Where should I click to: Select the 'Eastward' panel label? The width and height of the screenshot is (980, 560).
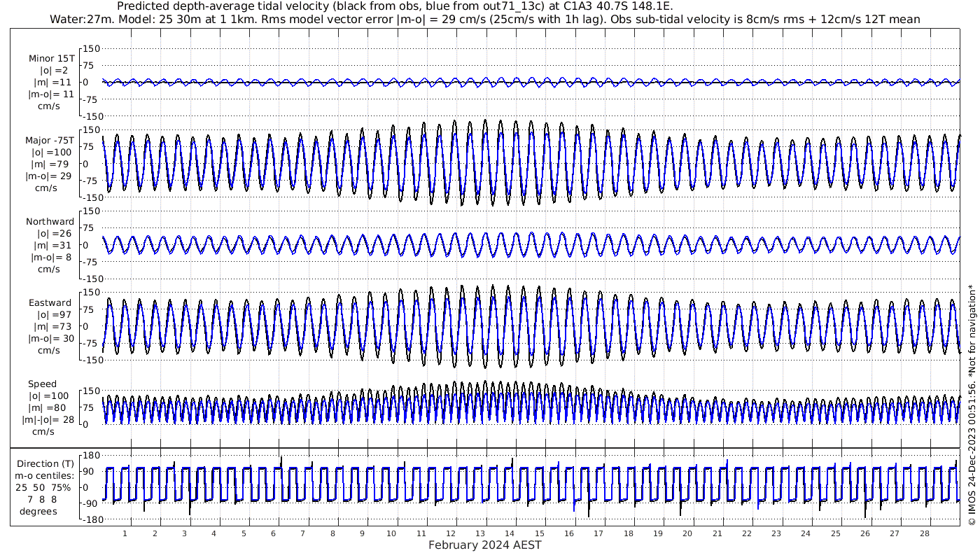[x=50, y=303]
